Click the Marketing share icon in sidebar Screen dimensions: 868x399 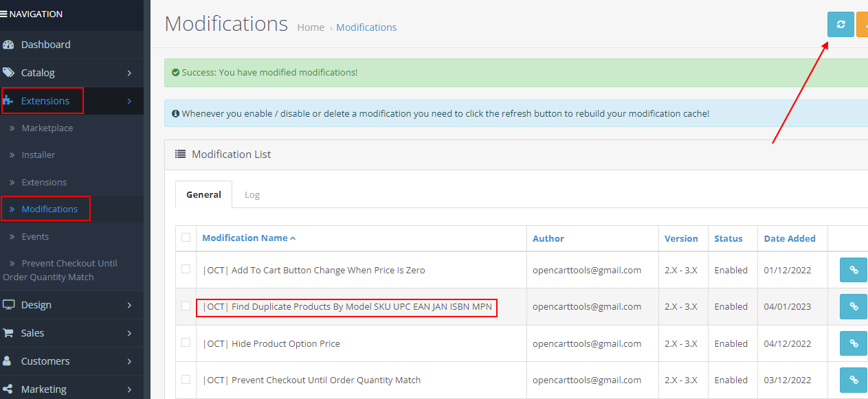10,389
